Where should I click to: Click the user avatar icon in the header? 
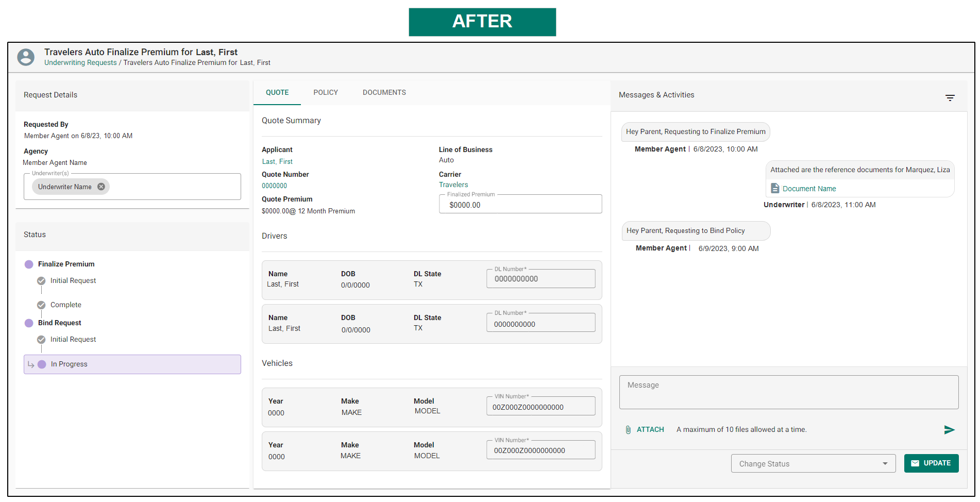point(25,57)
